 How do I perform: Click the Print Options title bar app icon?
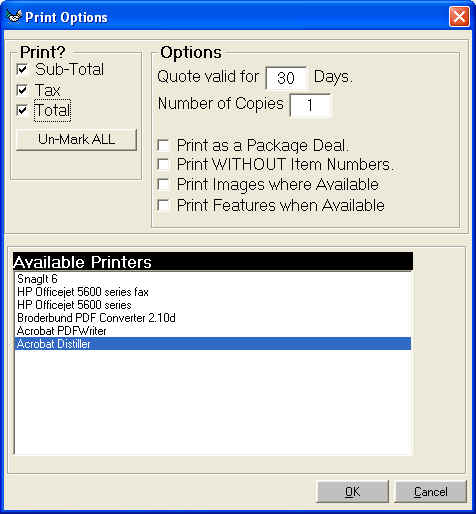click(x=14, y=16)
